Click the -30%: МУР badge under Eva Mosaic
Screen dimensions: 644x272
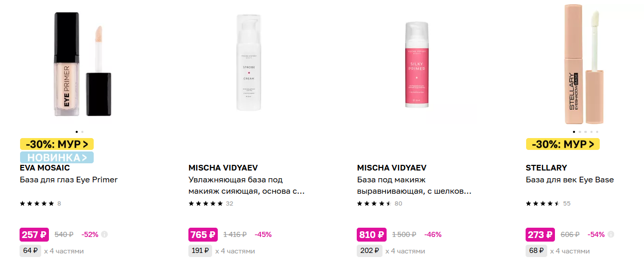pyautogui.click(x=57, y=144)
